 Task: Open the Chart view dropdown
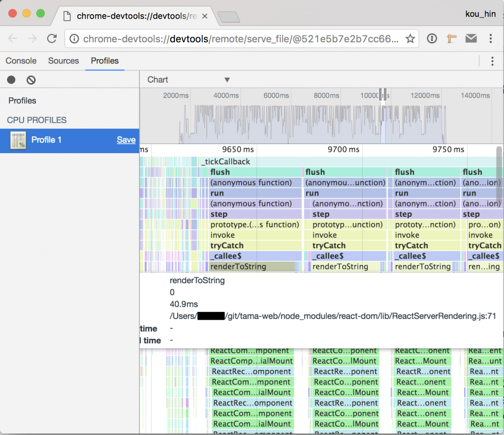pos(187,79)
